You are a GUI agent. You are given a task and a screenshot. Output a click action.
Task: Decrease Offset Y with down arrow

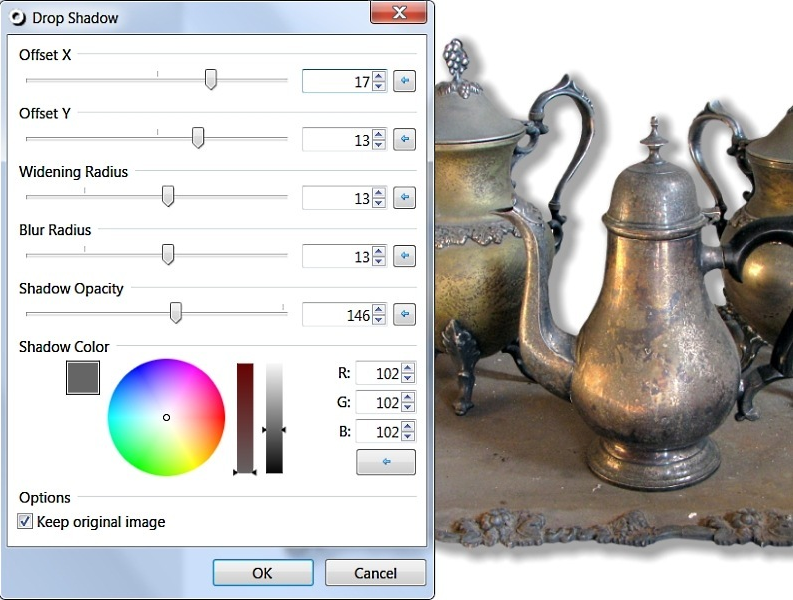tap(379, 144)
